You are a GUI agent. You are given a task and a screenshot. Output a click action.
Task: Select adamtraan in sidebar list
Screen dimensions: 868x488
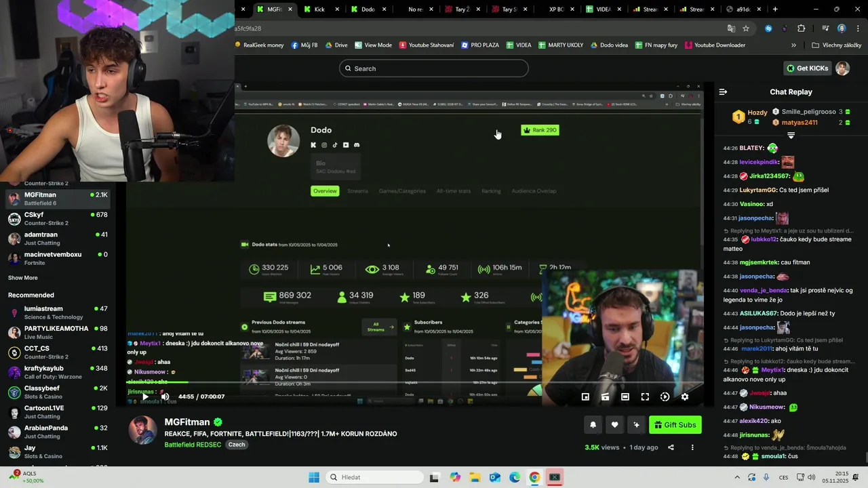pos(58,238)
